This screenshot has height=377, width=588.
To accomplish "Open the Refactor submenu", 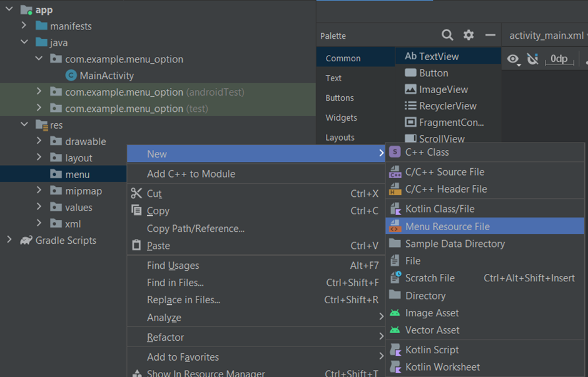I will point(165,337).
